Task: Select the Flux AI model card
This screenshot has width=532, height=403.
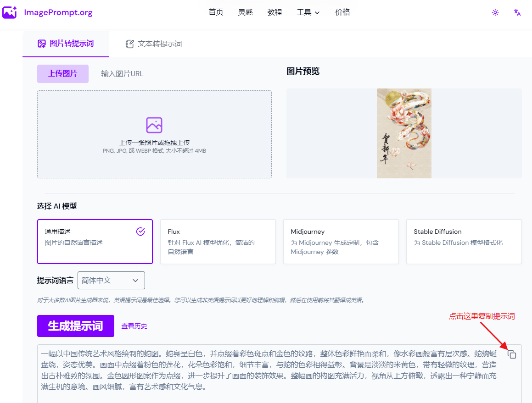Action: click(218, 242)
